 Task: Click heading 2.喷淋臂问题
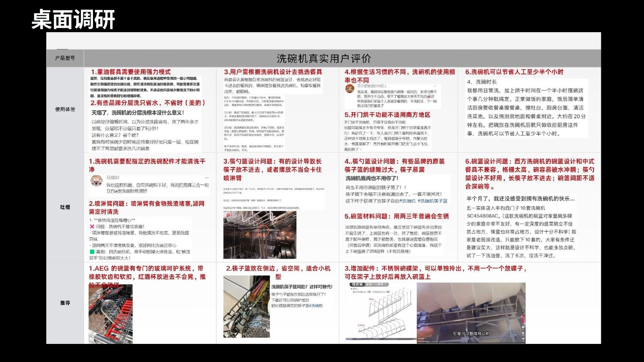tap(147, 208)
